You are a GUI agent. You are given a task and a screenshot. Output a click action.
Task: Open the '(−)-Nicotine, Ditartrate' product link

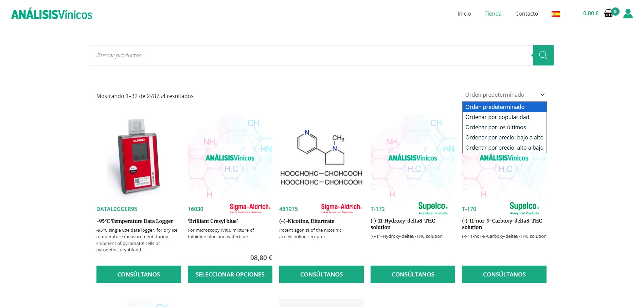tap(306, 221)
